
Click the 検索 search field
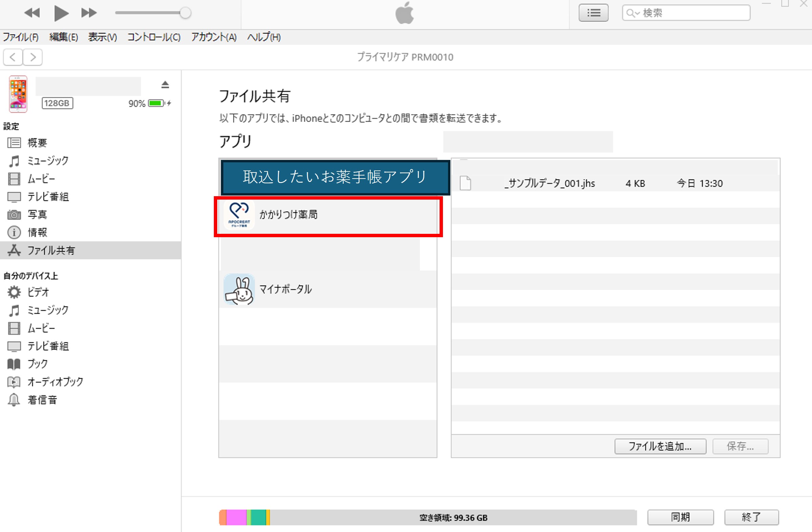click(x=686, y=13)
